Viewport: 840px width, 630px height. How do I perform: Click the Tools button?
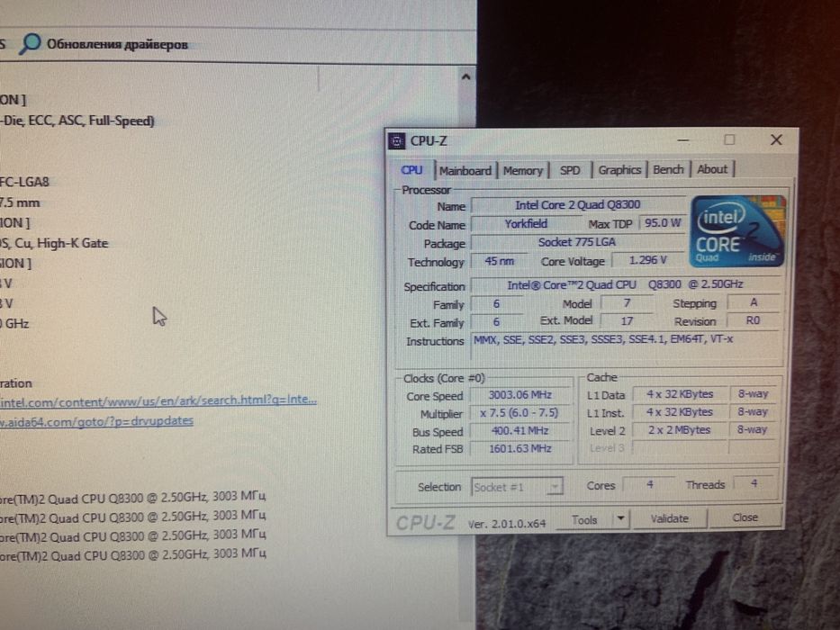[584, 519]
